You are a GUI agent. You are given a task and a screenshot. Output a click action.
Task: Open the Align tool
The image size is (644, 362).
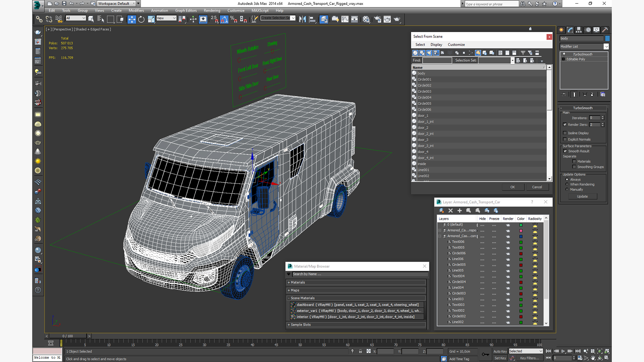[312, 19]
